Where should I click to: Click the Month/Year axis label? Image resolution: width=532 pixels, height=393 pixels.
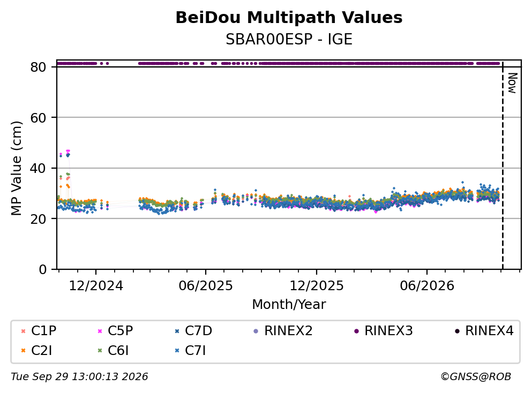coord(289,305)
